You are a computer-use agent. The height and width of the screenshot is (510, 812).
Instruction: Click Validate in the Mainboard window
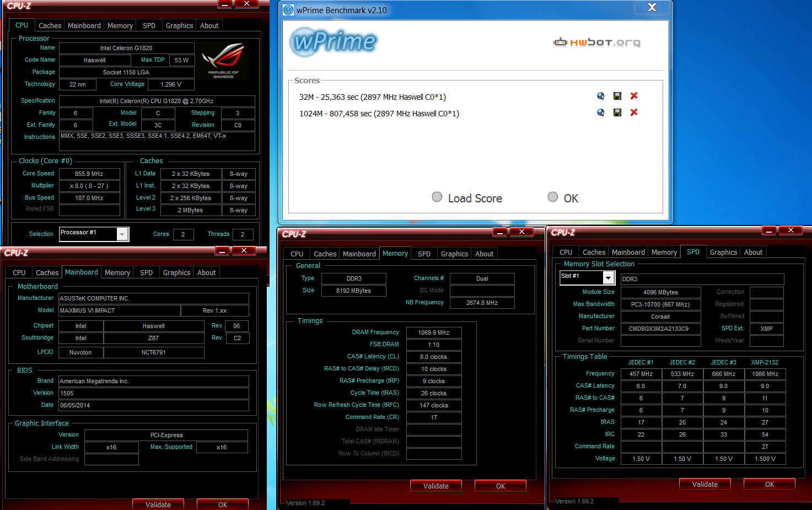[158, 504]
